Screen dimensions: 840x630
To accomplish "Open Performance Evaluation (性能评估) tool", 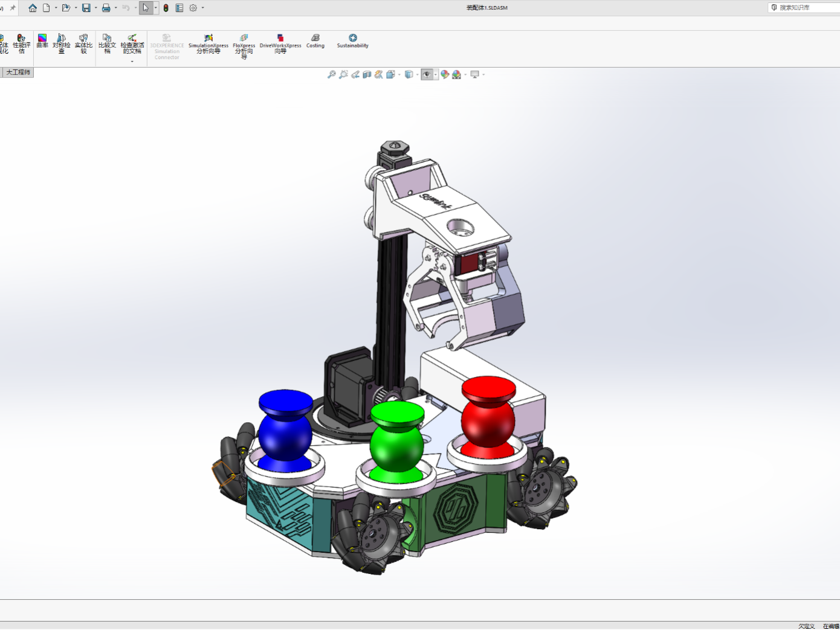I will [x=22, y=44].
